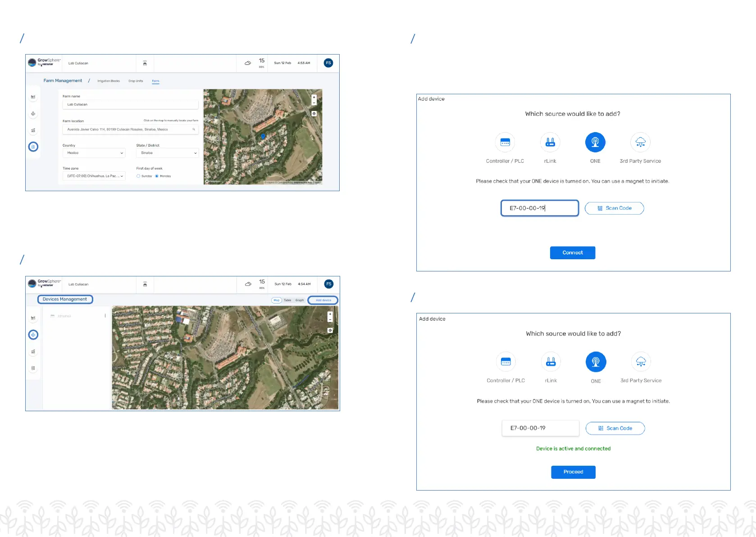756x537 pixels.
Task: Open the cloud weather icon in Farm Management header
Action: (x=248, y=63)
